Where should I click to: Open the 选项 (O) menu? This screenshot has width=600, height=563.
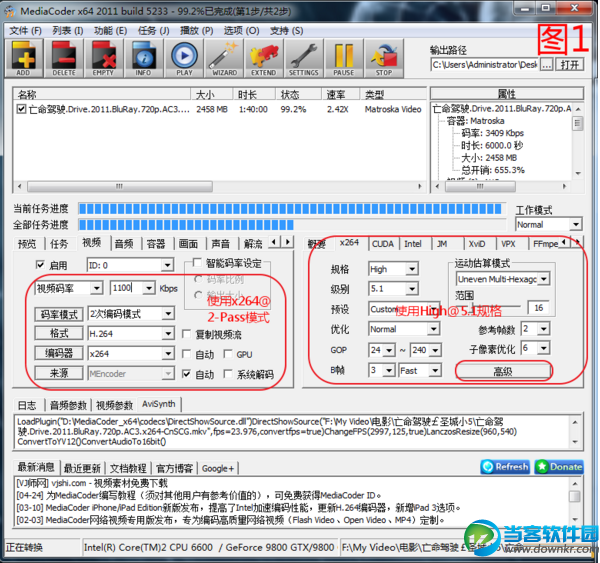[x=241, y=30]
